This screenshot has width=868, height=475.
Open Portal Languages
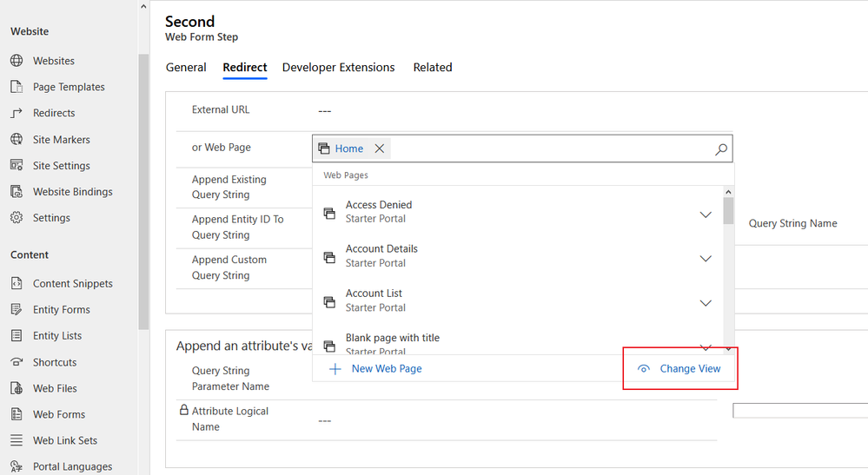[72, 466]
